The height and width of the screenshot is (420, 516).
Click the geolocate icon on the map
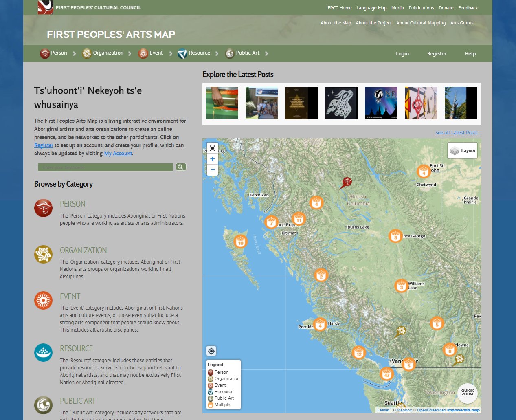pyautogui.click(x=211, y=351)
